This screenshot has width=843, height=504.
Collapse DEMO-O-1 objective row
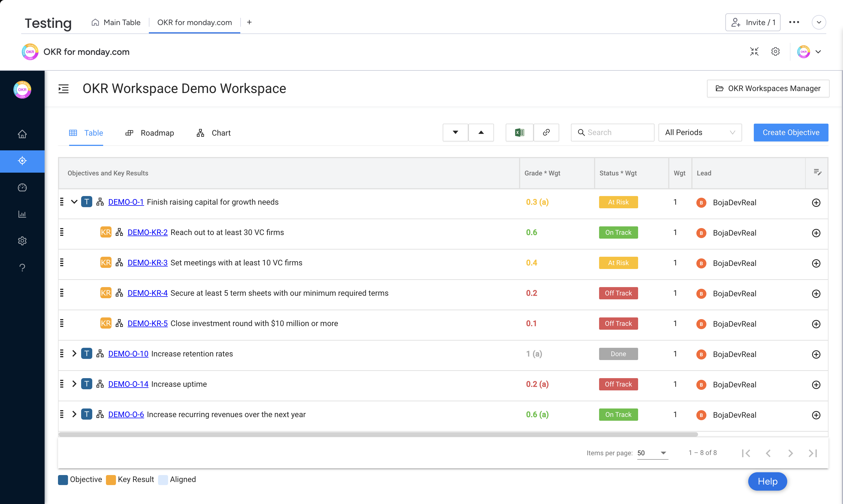74,202
